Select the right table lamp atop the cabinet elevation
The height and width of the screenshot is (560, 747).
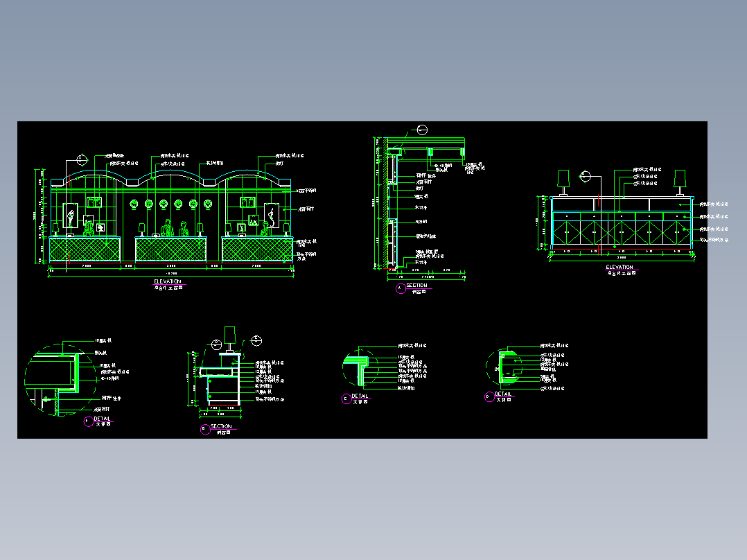(x=680, y=182)
